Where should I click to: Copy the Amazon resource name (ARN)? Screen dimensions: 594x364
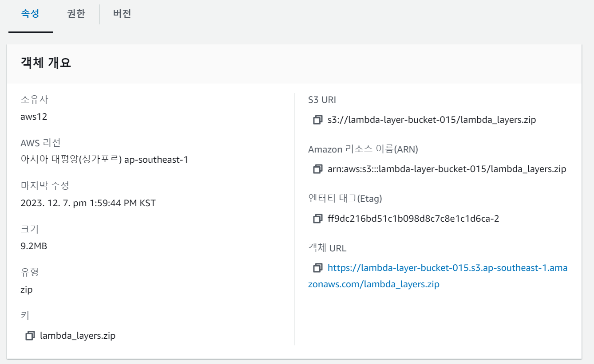pyautogui.click(x=317, y=169)
